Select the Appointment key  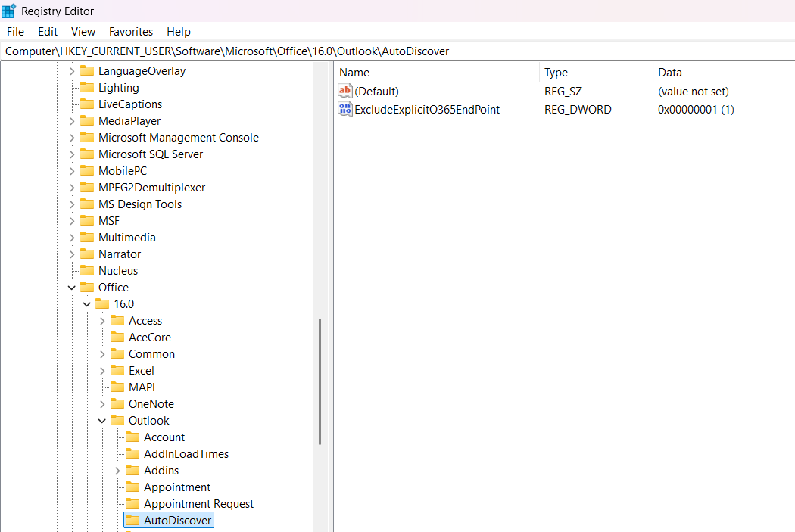coord(177,487)
